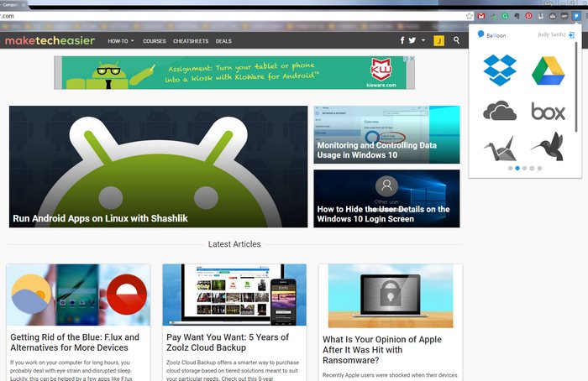Viewport: 588px width, 381px height.
Task: Visit the MakeTechEasier Facebook page icon
Action: point(402,40)
